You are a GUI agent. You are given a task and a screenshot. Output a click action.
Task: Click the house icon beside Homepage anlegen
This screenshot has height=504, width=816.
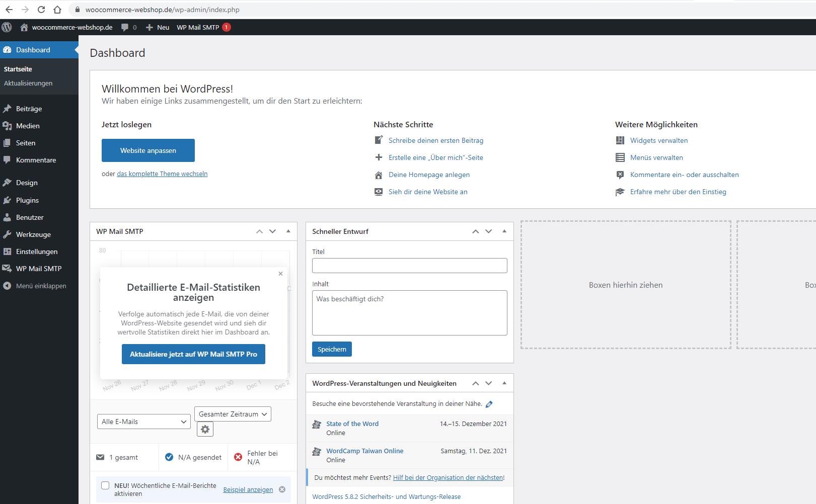tap(379, 175)
